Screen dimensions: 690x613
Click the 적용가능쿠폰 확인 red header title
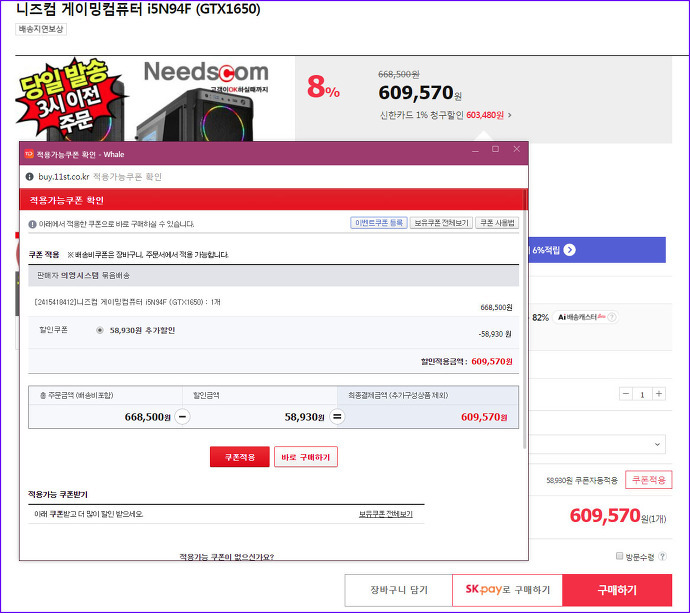click(66, 201)
